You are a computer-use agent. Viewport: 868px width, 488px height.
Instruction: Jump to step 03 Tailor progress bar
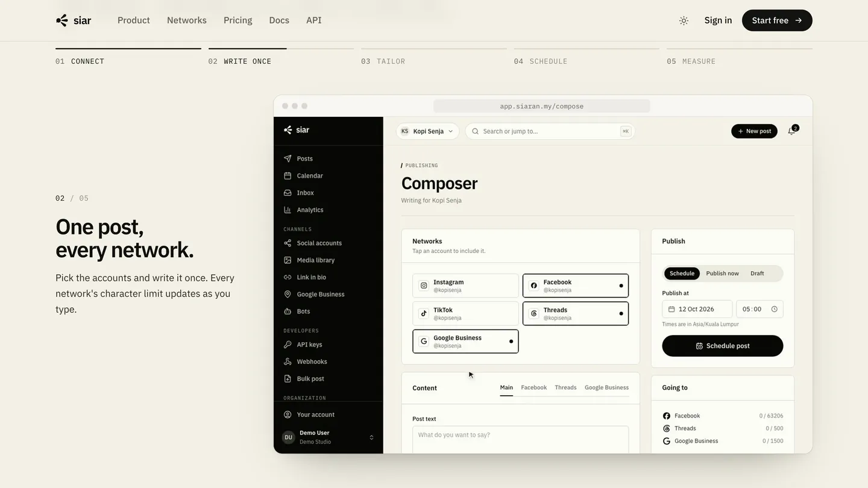pyautogui.click(x=434, y=49)
